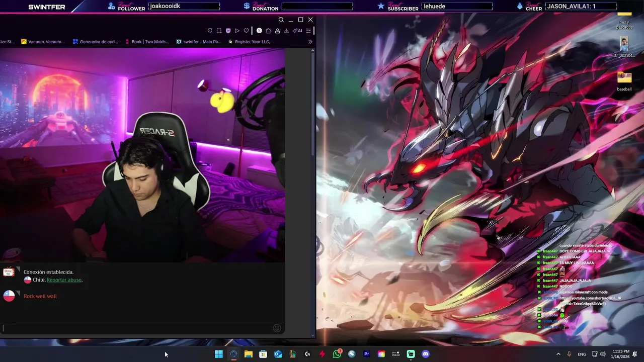
Task: Open File Explorer from the taskbar
Action: click(x=249, y=354)
